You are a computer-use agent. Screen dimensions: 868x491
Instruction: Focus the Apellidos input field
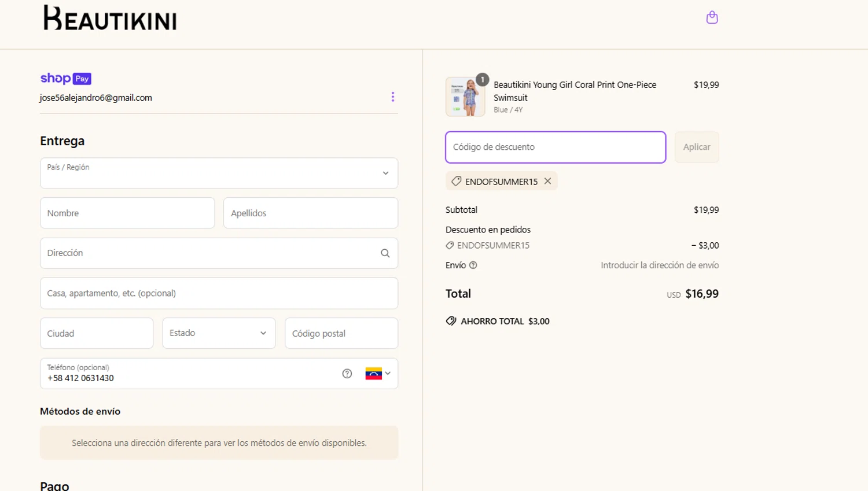tap(311, 213)
